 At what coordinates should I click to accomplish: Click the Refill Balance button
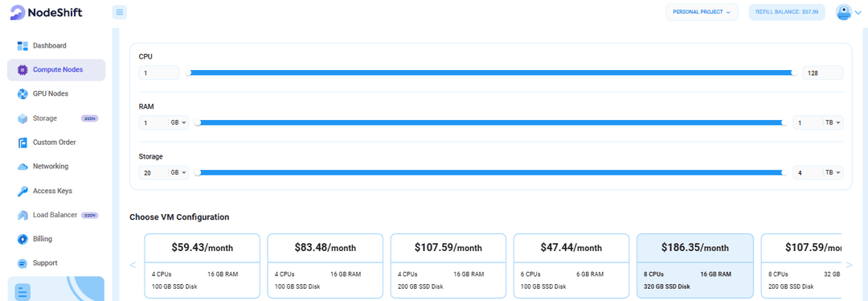(787, 11)
